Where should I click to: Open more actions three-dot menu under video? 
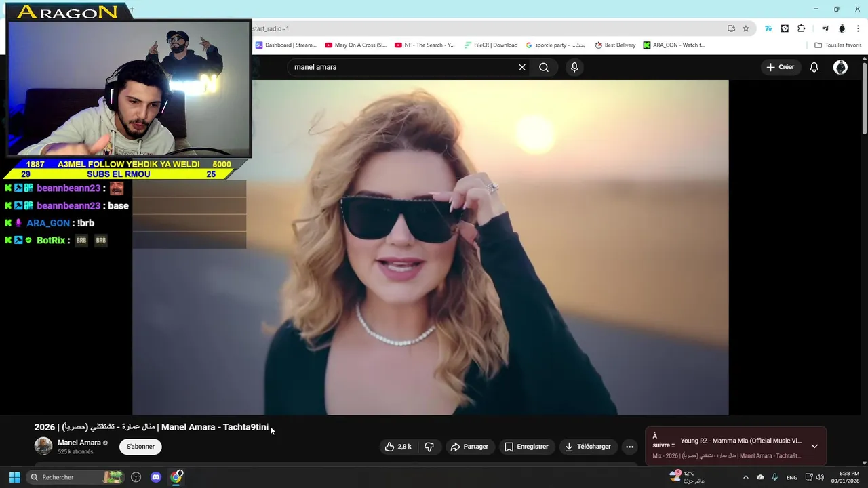click(629, 447)
